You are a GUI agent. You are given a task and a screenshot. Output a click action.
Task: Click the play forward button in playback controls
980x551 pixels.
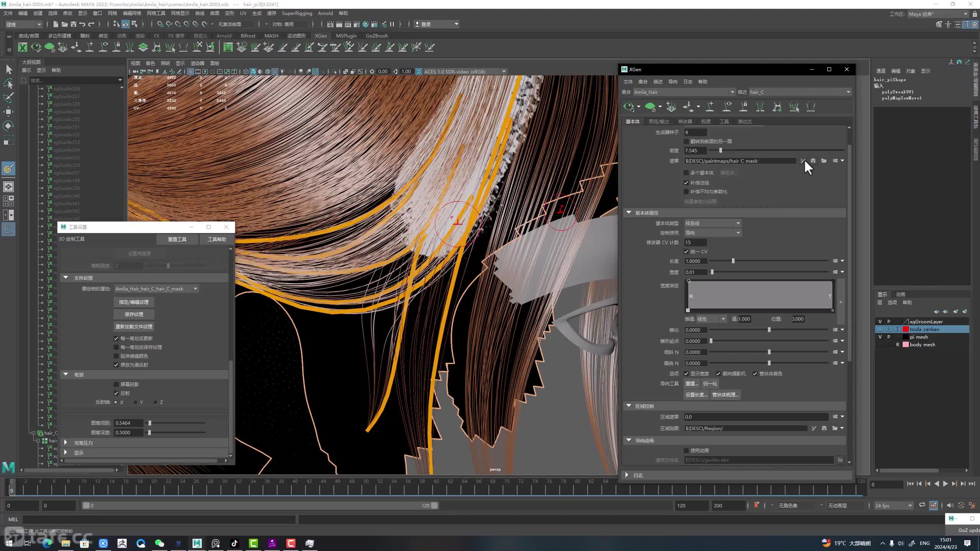click(x=945, y=484)
